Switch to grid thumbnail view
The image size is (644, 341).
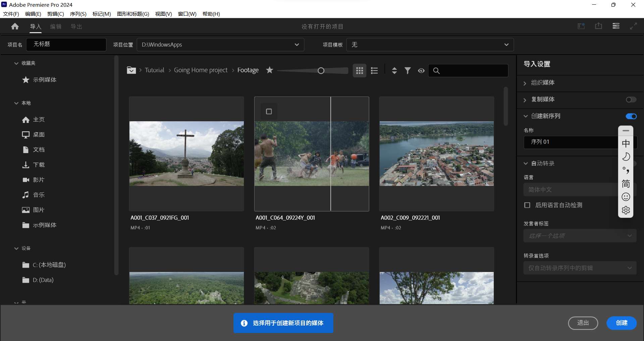click(360, 70)
